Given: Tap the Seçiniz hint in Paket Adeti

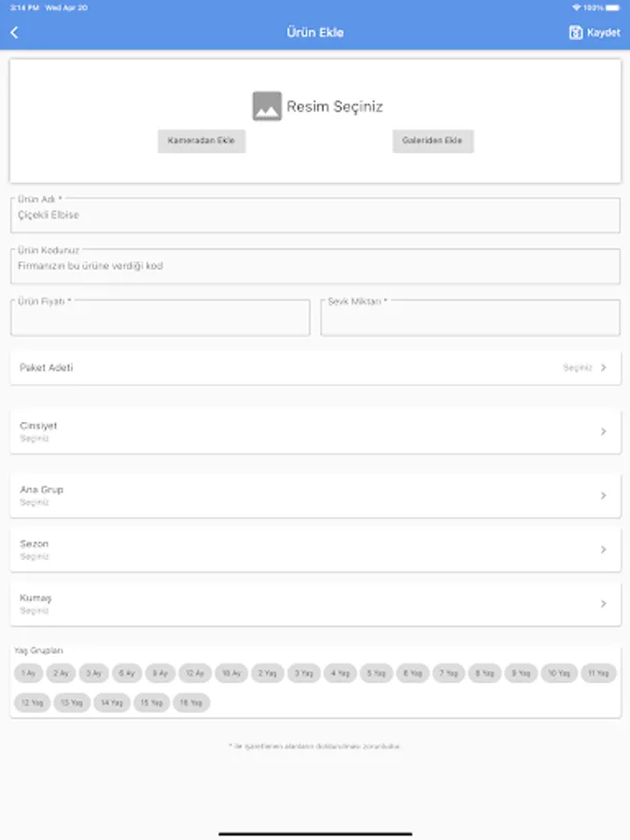Looking at the screenshot, I should point(578,368).
